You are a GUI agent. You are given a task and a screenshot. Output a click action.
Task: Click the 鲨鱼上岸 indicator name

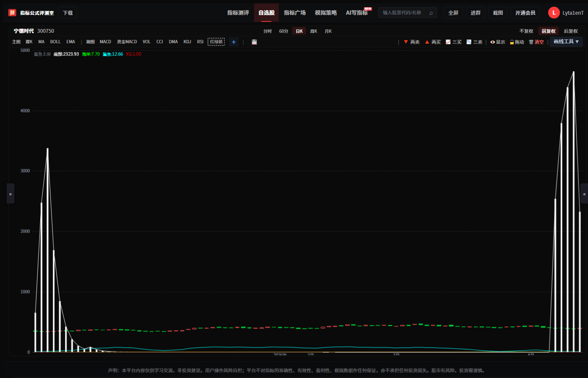pos(42,54)
